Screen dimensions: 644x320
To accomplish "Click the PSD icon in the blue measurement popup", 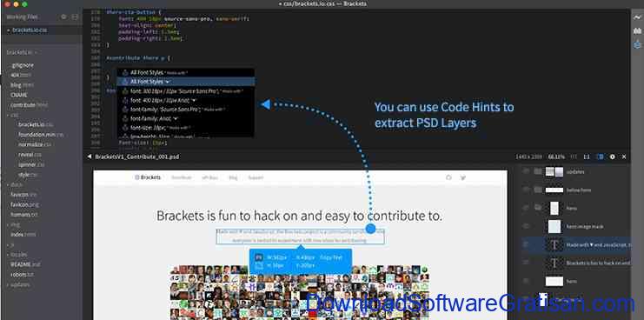I will [259, 257].
